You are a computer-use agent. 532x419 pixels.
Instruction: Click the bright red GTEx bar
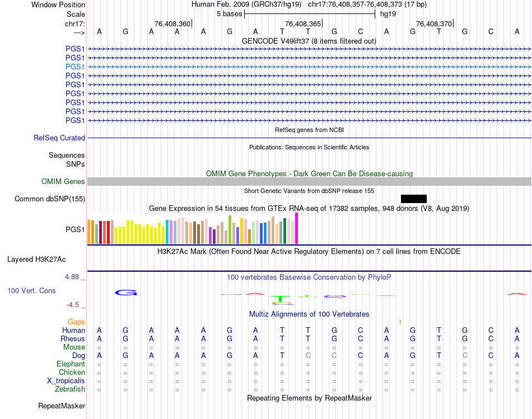[x=108, y=233]
